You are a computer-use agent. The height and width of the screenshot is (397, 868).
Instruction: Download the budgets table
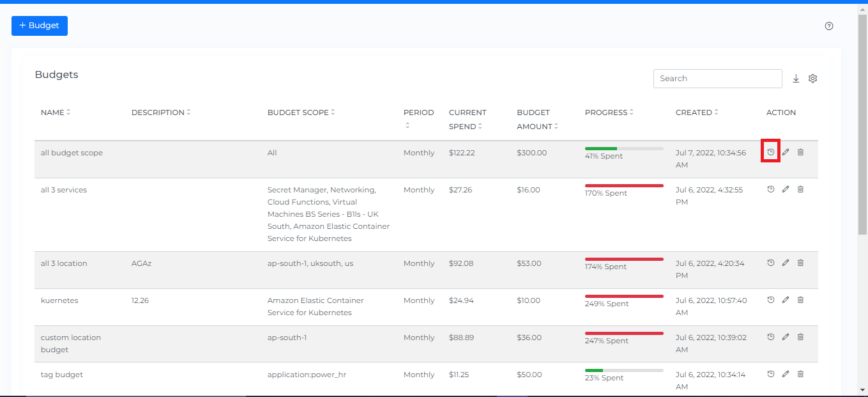[x=796, y=79]
